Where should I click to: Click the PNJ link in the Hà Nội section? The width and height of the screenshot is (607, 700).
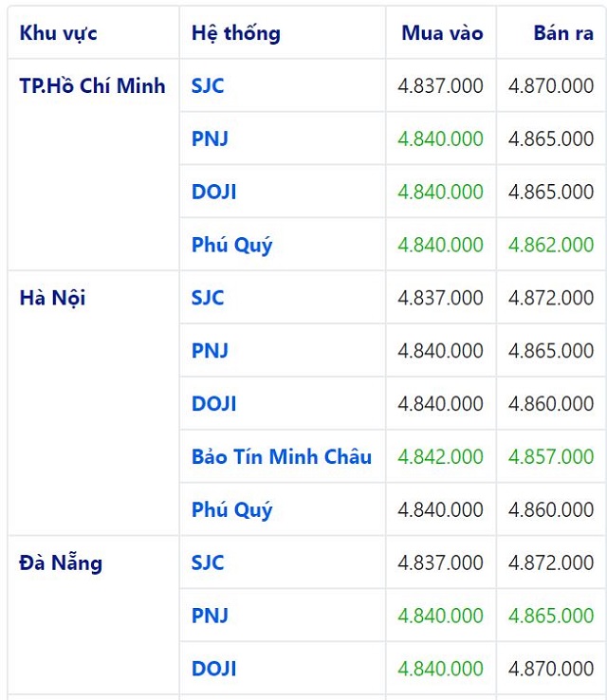210,351
